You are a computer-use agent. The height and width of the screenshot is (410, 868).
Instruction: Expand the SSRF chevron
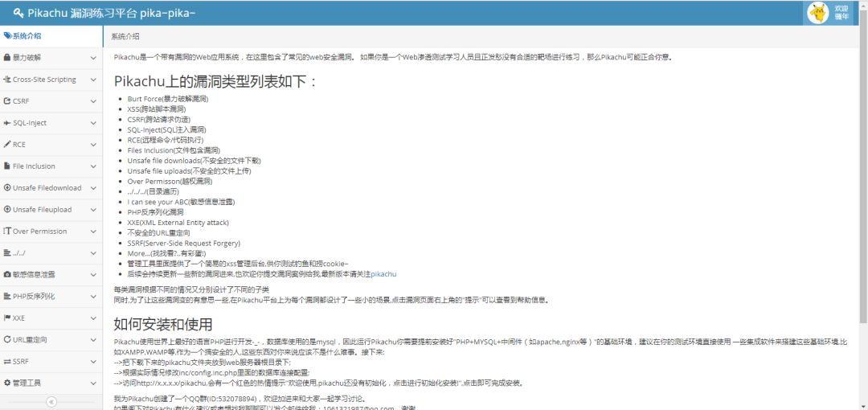point(93,361)
